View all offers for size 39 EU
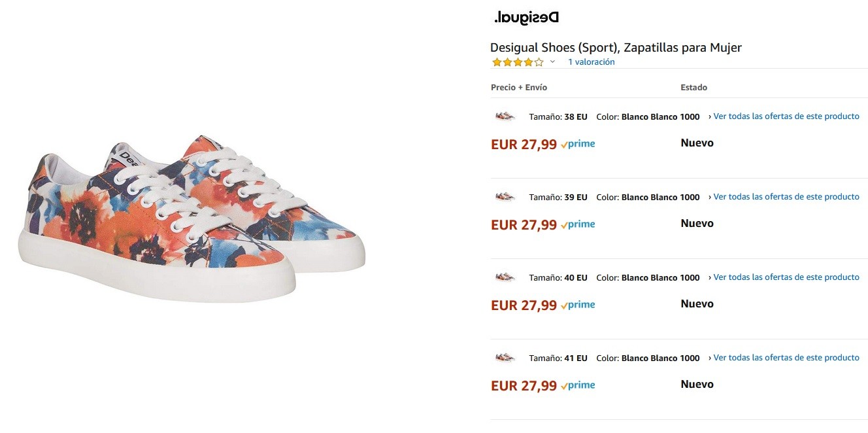This screenshot has height=433, width=868. point(786,197)
